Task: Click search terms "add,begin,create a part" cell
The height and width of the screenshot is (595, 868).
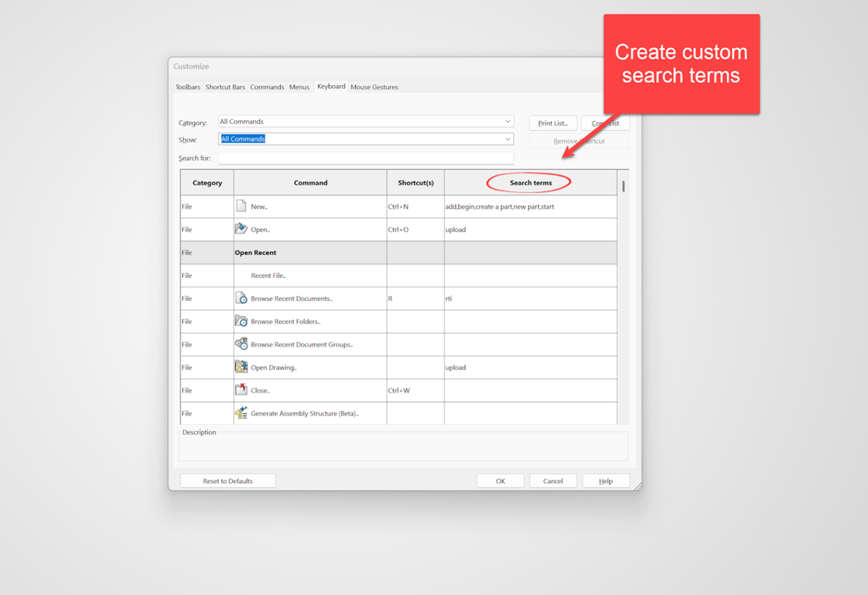Action: point(531,206)
